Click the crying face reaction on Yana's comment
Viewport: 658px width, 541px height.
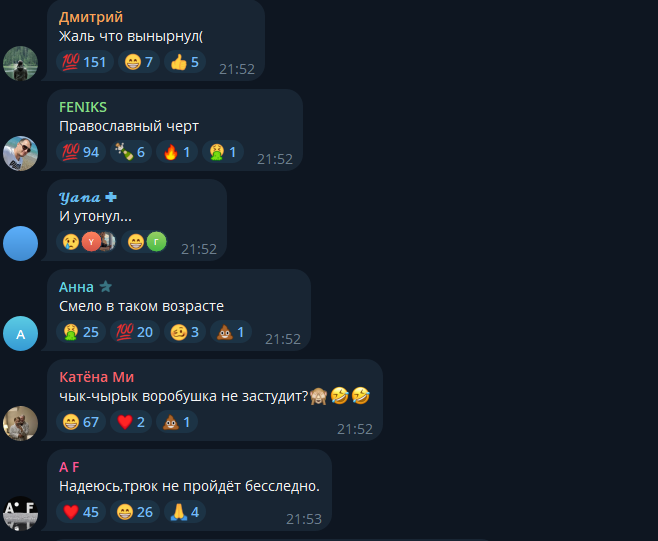click(x=86, y=242)
